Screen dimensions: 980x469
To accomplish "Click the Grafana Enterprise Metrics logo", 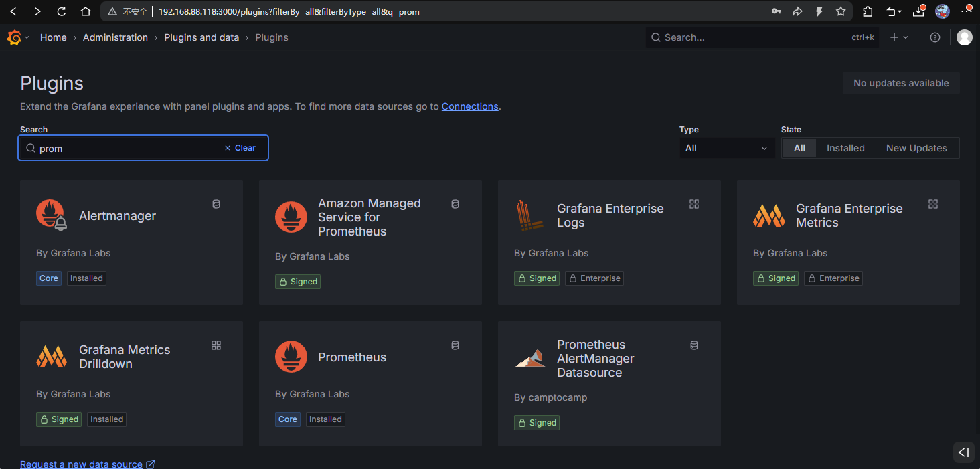I will (769, 215).
